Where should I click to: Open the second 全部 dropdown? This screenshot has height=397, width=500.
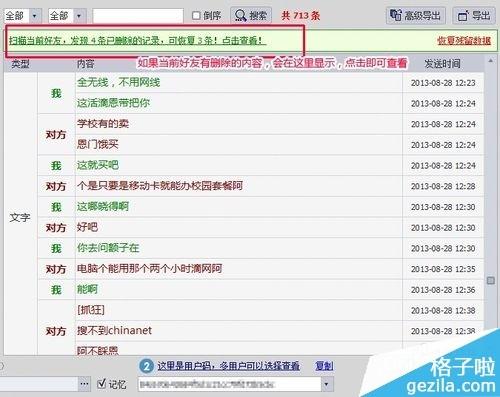(67, 15)
